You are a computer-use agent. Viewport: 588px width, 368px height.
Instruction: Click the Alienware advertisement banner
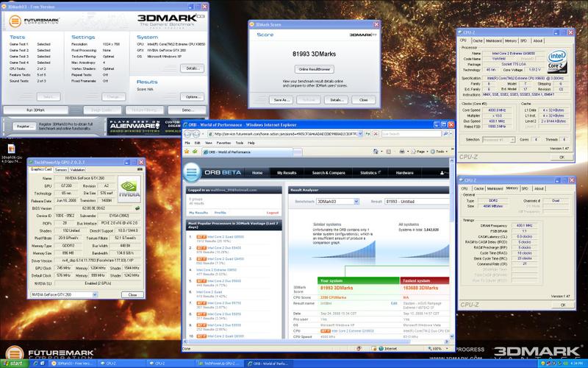pyautogui.click(x=144, y=127)
